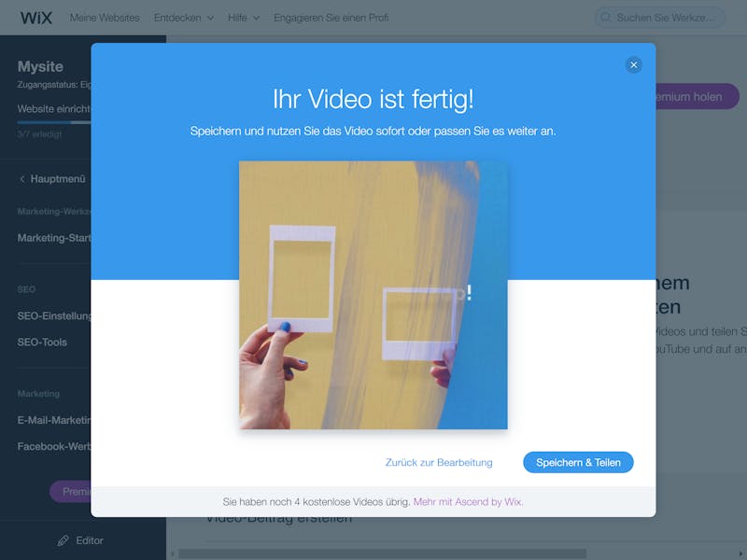
Task: Open Engagieren Sie einen Profi
Action: [x=331, y=18]
